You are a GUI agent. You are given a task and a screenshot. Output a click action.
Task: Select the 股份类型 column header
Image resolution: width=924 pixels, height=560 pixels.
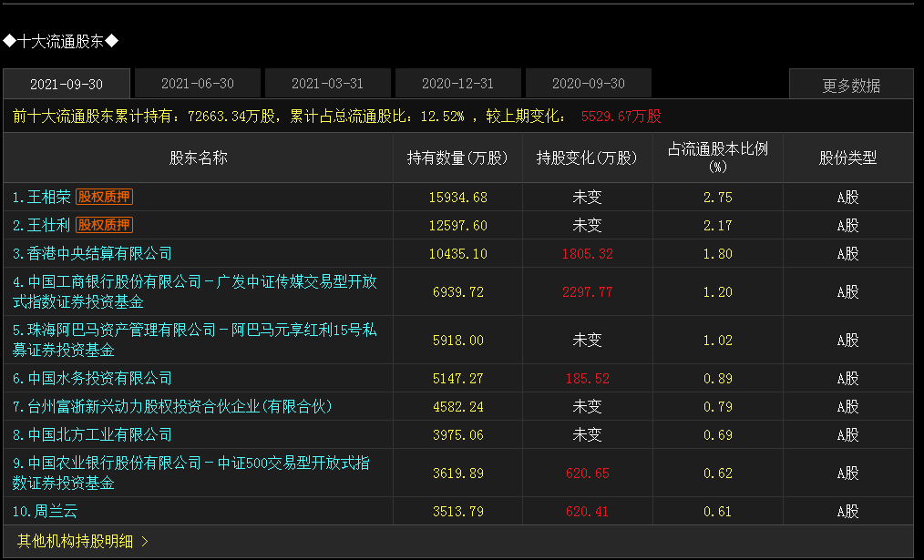tap(848, 158)
